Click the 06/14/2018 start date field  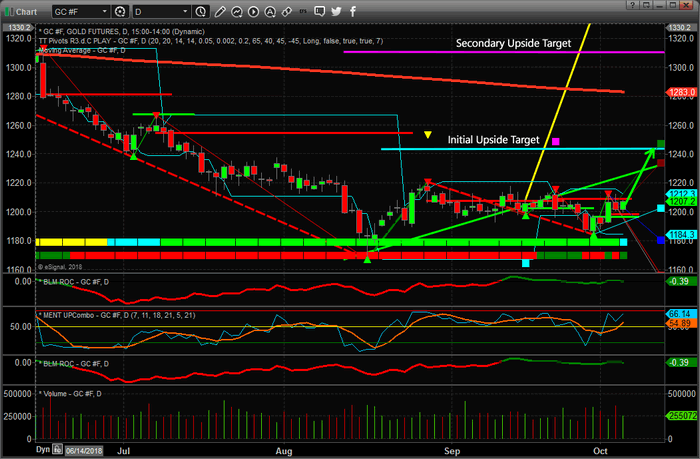(x=83, y=452)
